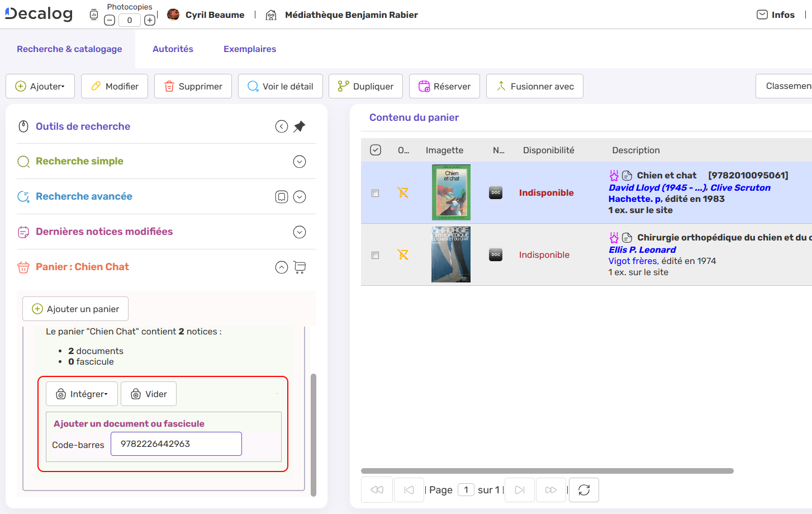Image resolution: width=812 pixels, height=514 pixels.
Task: Click the Fusionner avec merge tool
Action: tap(534, 86)
